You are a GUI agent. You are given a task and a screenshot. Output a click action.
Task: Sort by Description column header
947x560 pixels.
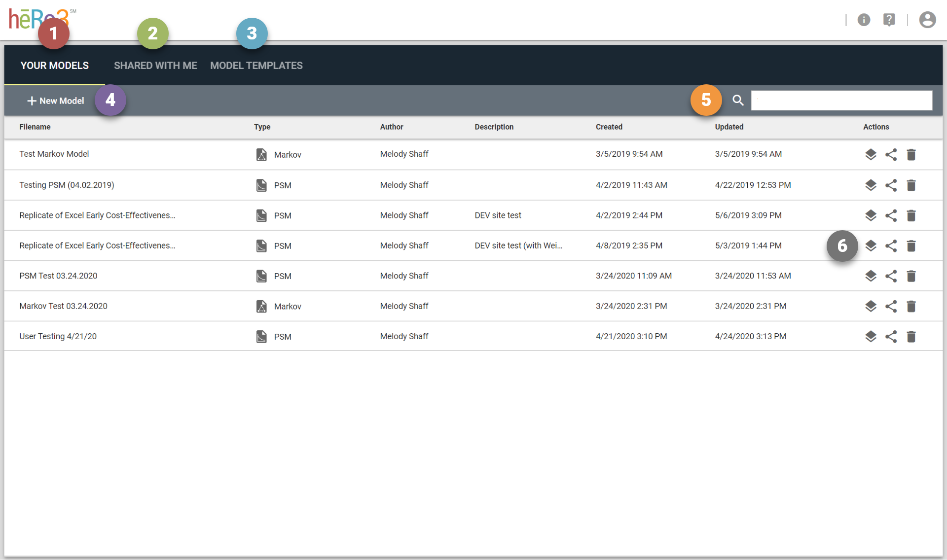(494, 127)
